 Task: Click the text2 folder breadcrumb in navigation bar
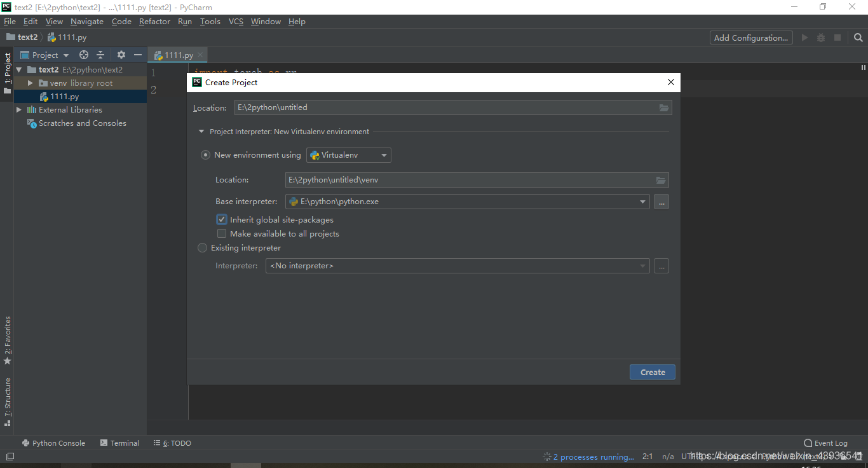click(x=22, y=38)
